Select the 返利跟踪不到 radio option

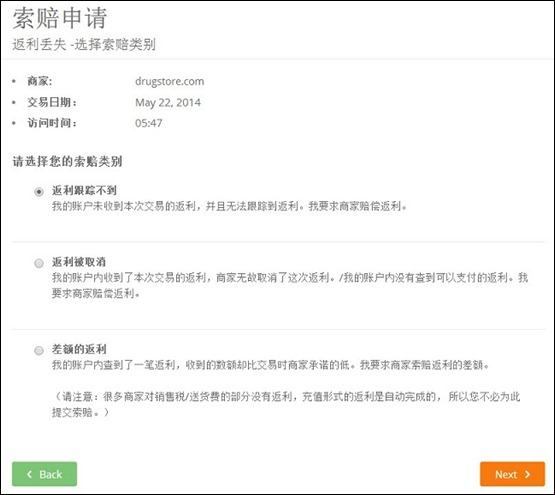coord(39,192)
